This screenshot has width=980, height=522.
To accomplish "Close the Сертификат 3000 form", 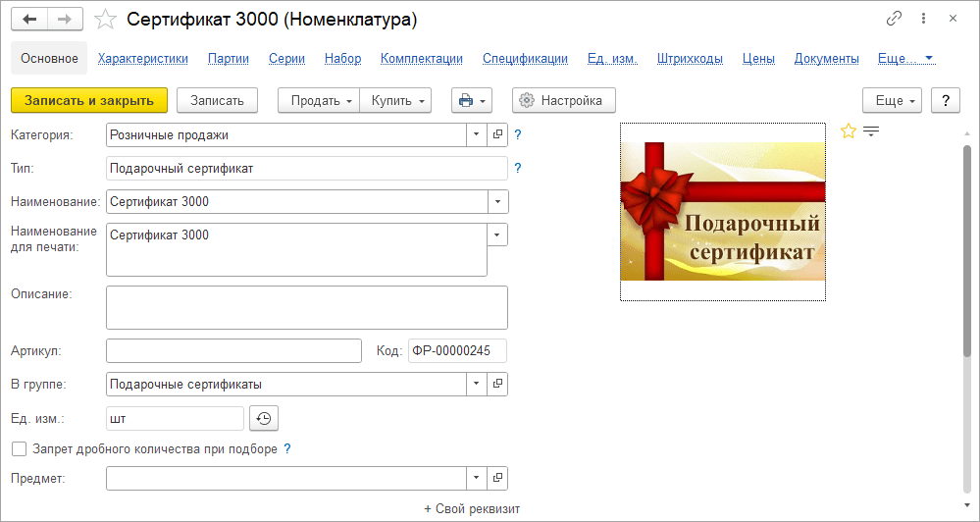I will [954, 19].
